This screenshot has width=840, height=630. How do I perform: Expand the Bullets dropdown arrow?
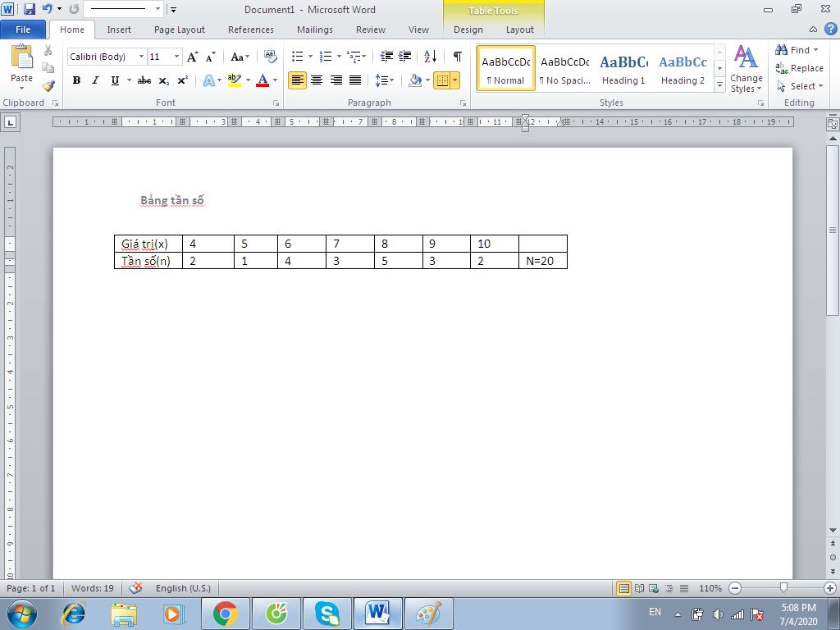tap(310, 56)
